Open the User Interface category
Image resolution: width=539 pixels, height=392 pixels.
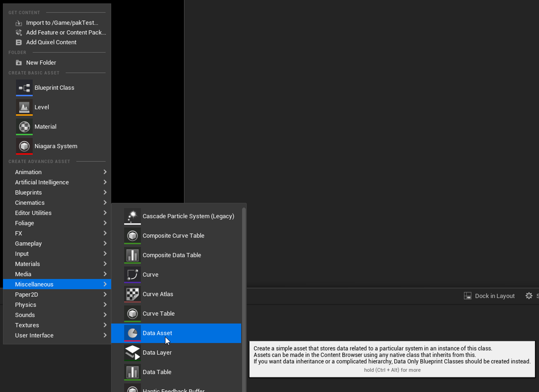click(57, 335)
